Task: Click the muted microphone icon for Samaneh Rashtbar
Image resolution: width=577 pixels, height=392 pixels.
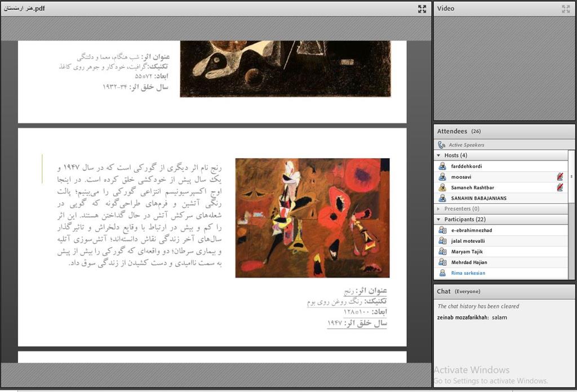Action: (x=560, y=188)
